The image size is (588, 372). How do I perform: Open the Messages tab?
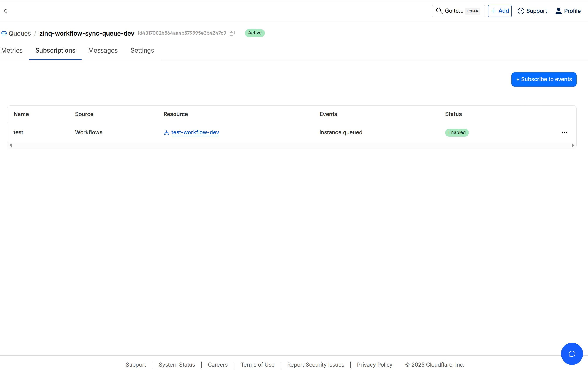click(x=103, y=50)
